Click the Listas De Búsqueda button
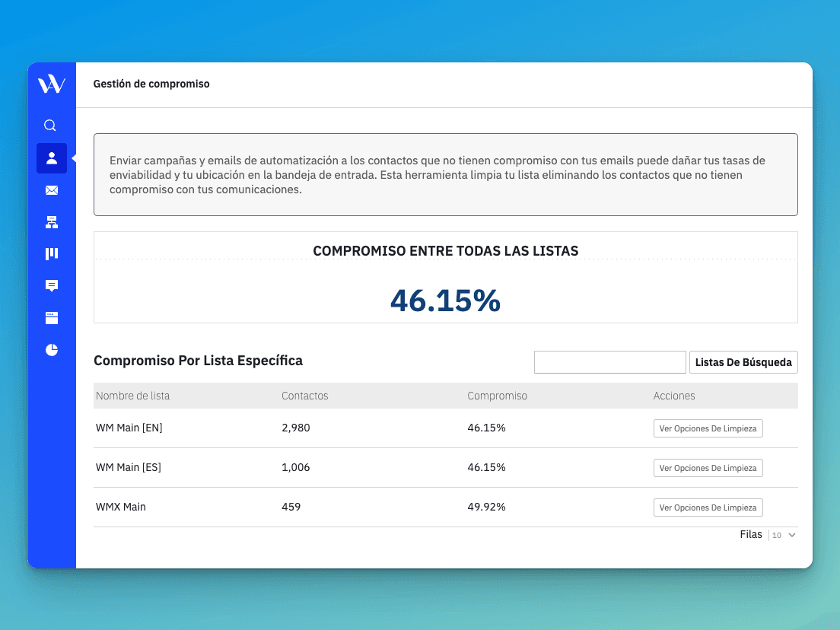Viewport: 840px width, 630px height. (x=743, y=362)
